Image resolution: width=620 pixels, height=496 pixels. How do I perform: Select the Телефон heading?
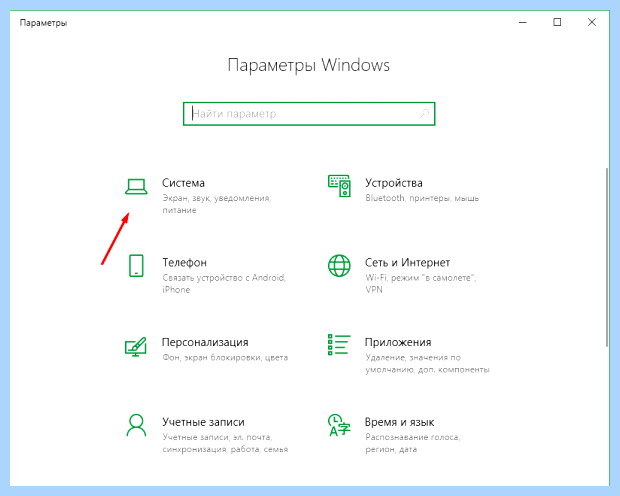(x=184, y=263)
